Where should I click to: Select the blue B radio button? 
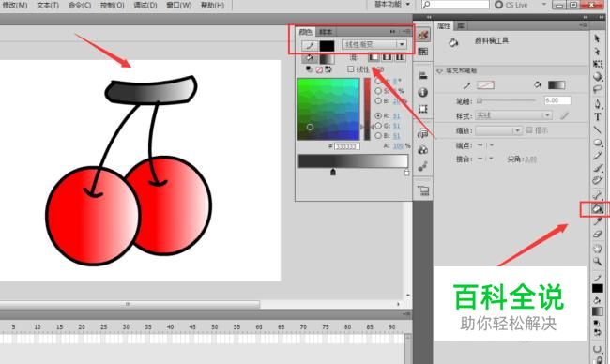point(378,136)
